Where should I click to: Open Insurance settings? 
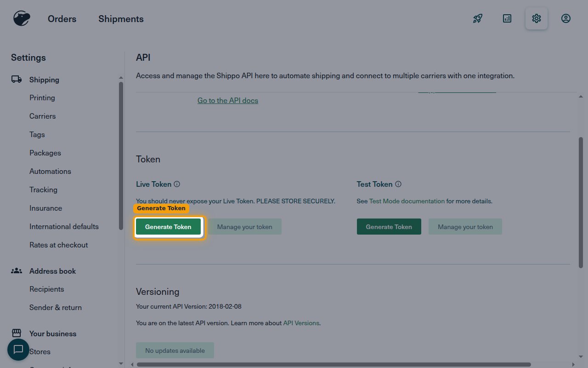pyautogui.click(x=45, y=208)
